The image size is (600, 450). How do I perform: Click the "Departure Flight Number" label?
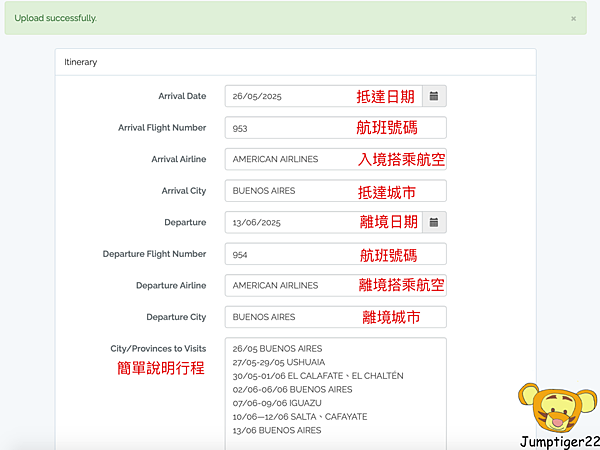(x=154, y=254)
